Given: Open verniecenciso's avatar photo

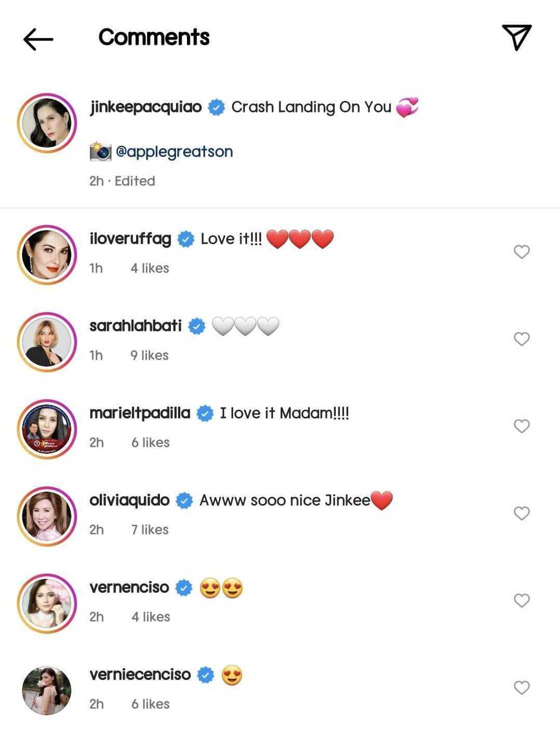Looking at the screenshot, I should (47, 690).
